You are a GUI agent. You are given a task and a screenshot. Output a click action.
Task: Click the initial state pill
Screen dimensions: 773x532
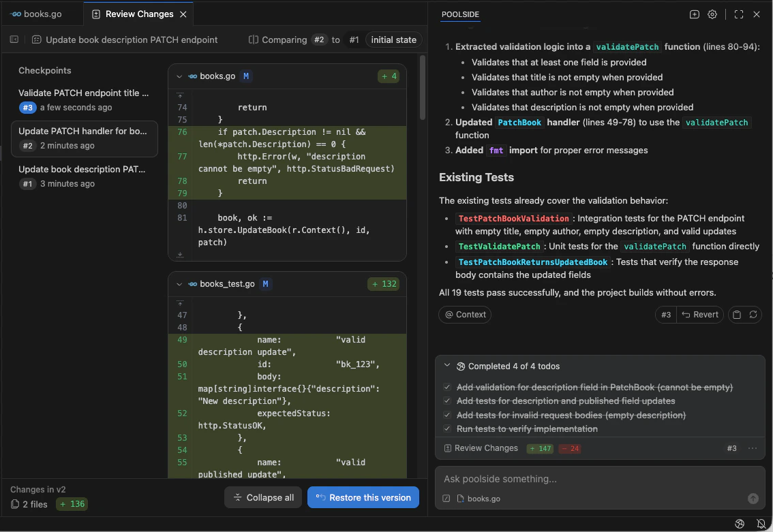pos(393,40)
